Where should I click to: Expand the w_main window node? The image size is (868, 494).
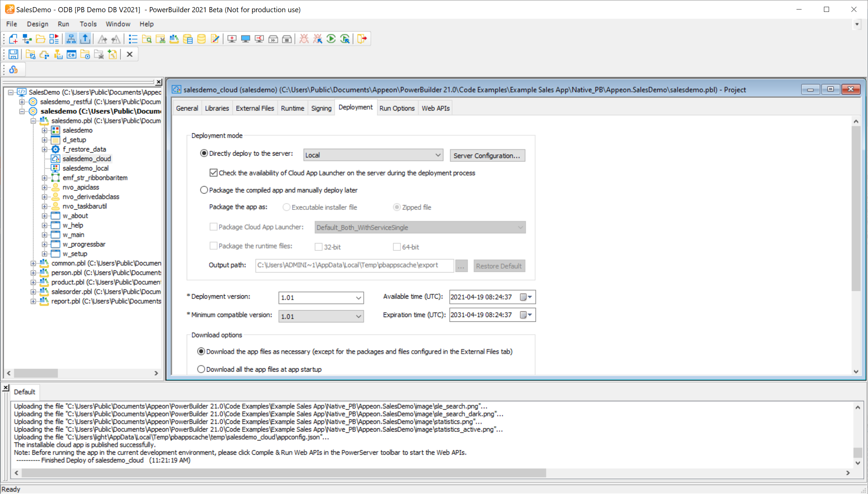coord(44,235)
